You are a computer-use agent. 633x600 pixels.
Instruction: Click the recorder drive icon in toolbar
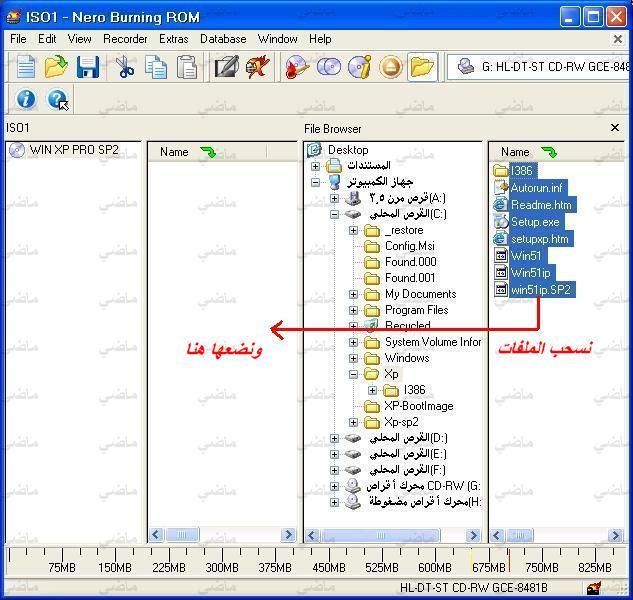(465, 66)
